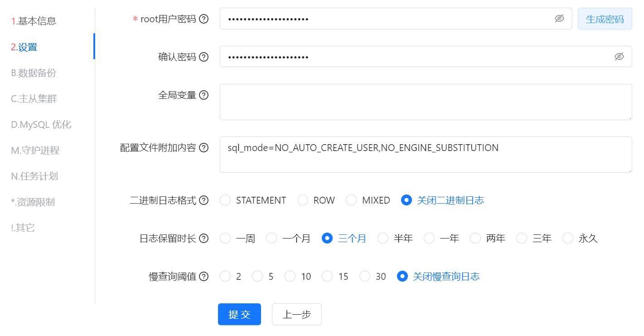Set slow query threshold to 5
Image resolution: width=644 pixels, height=336 pixels.
click(x=257, y=276)
